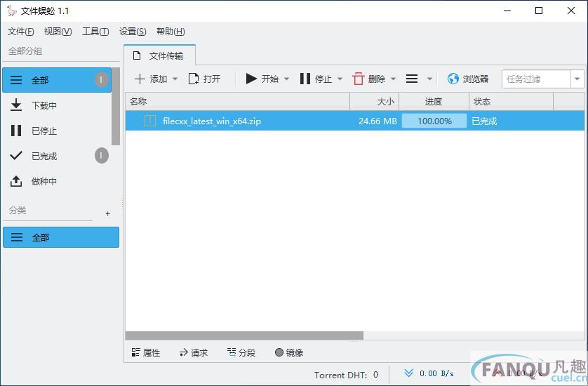Switch to the Properties (属性) bottom tab
This screenshot has width=588, height=386.
pos(146,353)
